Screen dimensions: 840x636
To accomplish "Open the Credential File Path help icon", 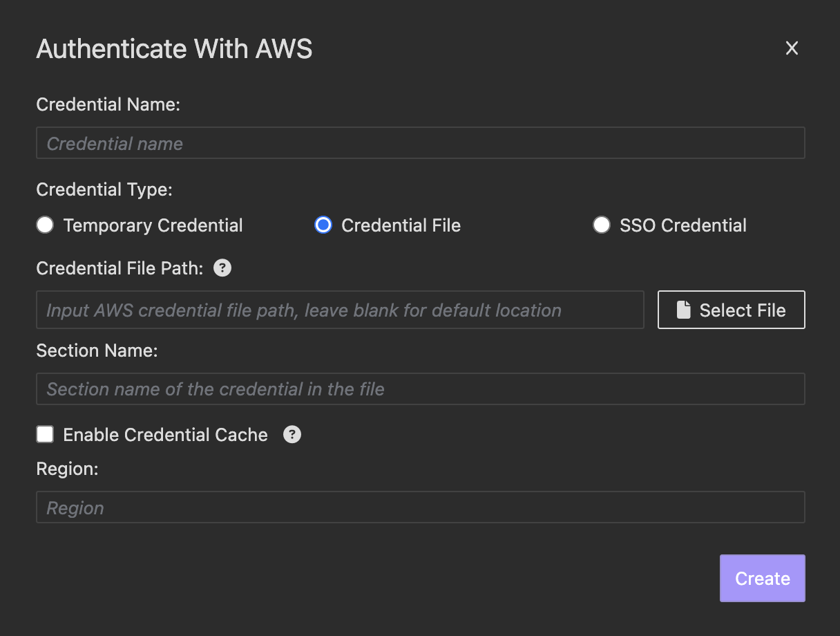I will click(222, 268).
